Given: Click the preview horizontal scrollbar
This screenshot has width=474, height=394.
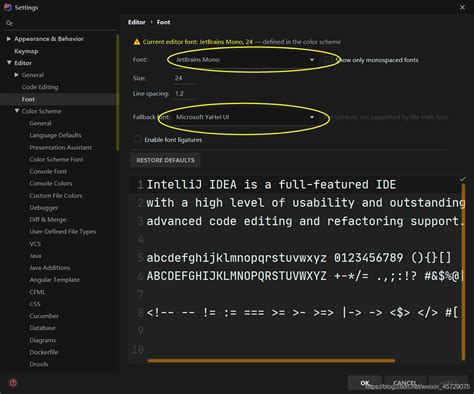Looking at the screenshot, I should [271, 360].
